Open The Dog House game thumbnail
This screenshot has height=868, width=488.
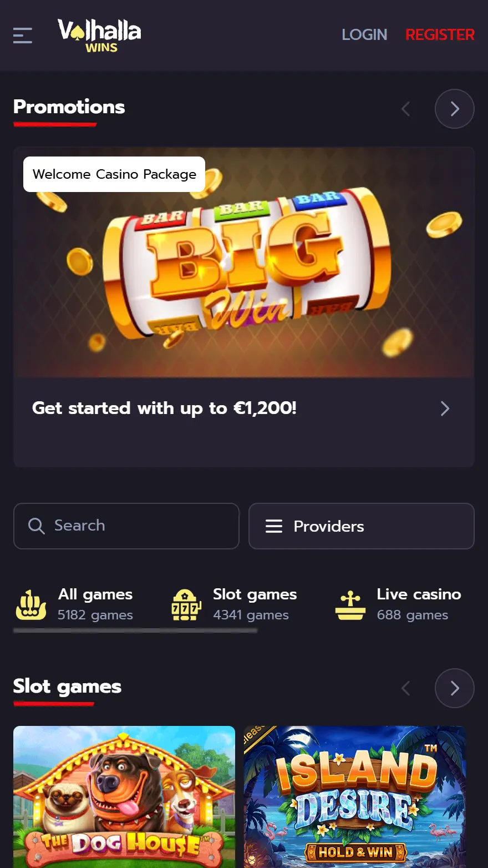point(124,797)
